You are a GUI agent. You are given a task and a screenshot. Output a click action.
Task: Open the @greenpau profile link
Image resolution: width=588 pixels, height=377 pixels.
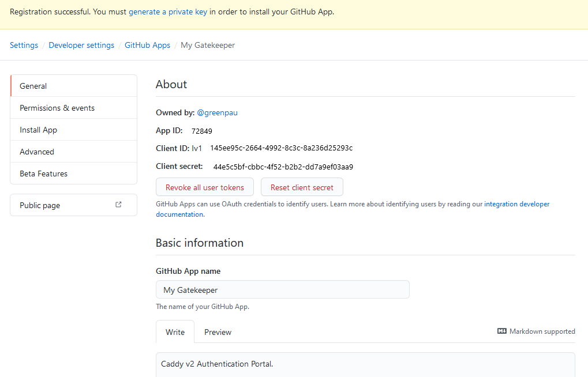pyautogui.click(x=217, y=112)
